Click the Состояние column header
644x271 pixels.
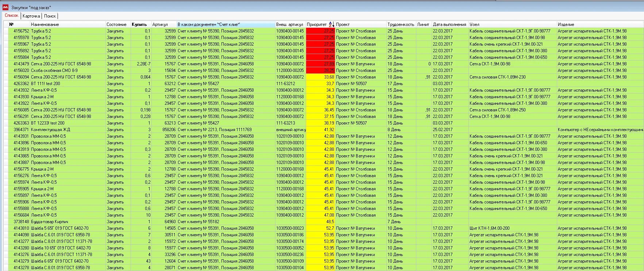point(118,24)
